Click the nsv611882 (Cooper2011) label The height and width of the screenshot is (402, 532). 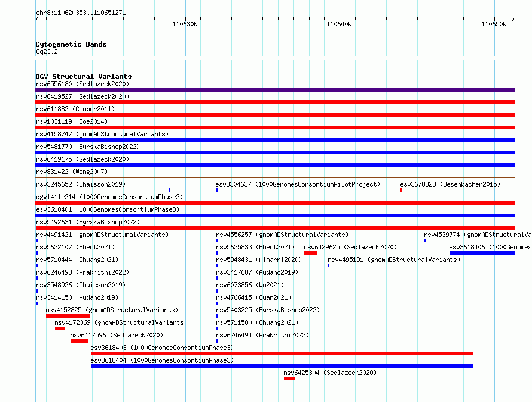coord(75,109)
